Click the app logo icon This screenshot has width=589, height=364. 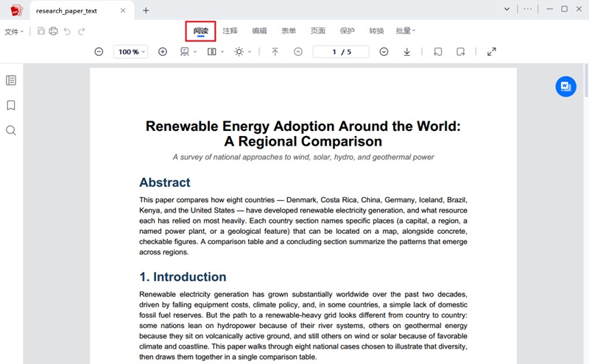(x=16, y=10)
